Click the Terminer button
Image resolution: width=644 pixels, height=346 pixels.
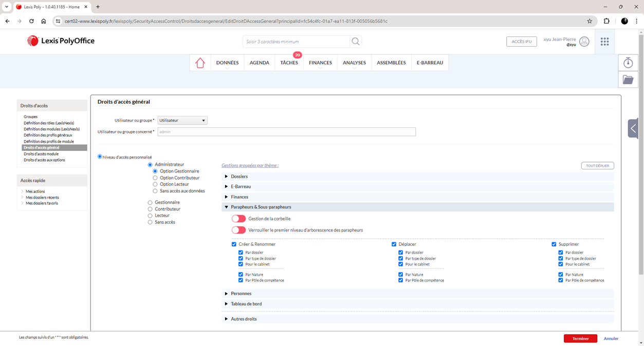[580, 339]
